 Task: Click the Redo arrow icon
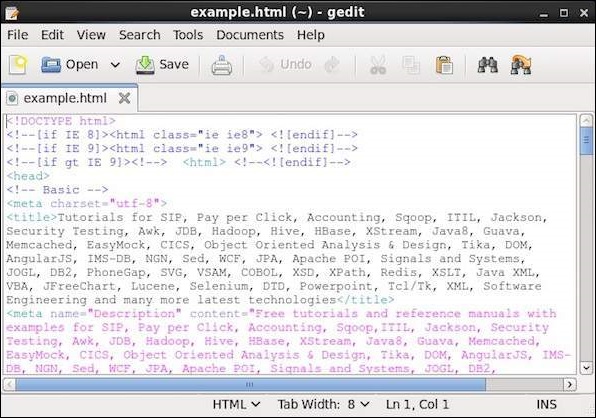332,65
